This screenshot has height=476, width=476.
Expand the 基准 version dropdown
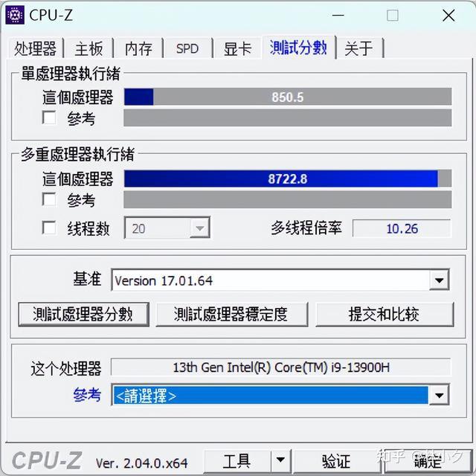coord(440,280)
